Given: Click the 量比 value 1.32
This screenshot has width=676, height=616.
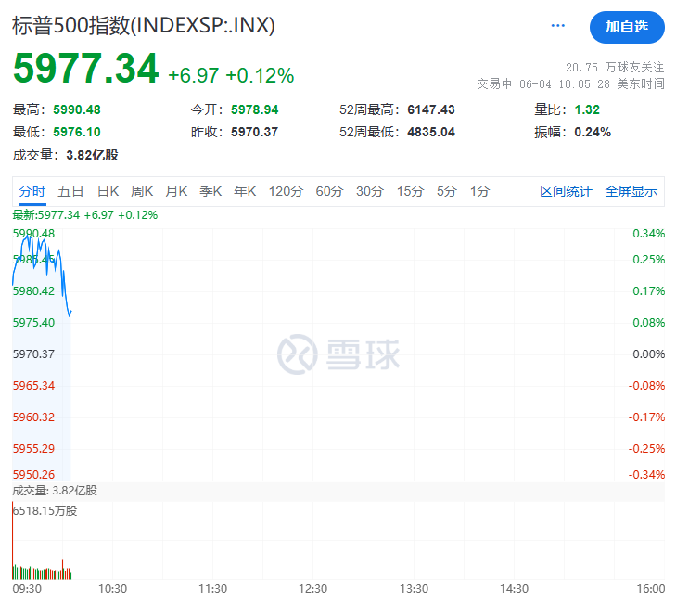Looking at the screenshot, I should tap(587, 109).
